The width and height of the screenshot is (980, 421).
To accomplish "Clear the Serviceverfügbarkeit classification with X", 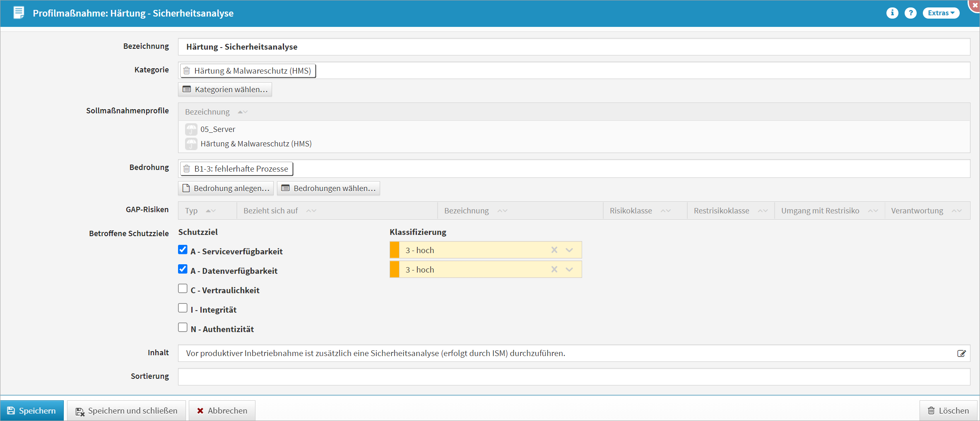I will (554, 250).
